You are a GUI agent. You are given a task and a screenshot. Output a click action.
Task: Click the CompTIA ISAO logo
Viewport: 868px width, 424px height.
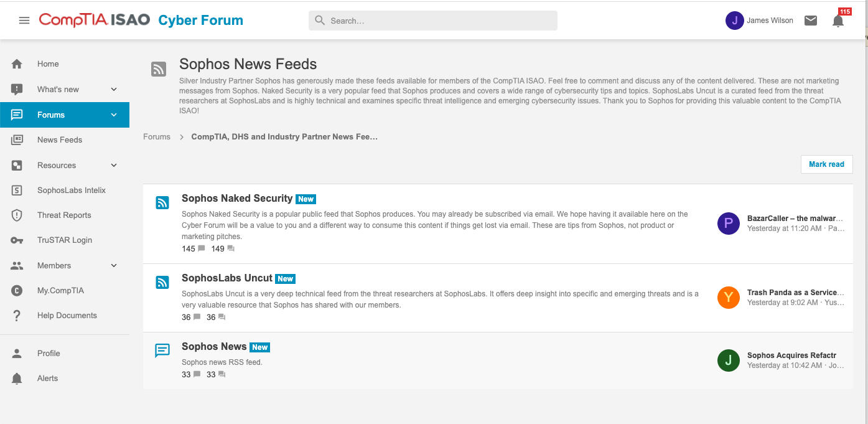(x=95, y=20)
